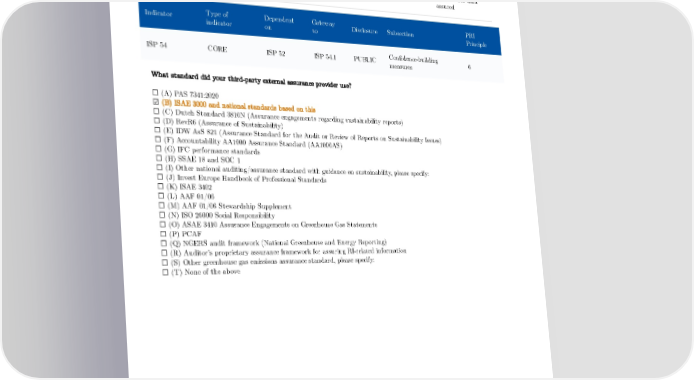Tick the (O) ASAE 3410 checkbox
Viewport: 694px width, 380px height.
point(163,224)
